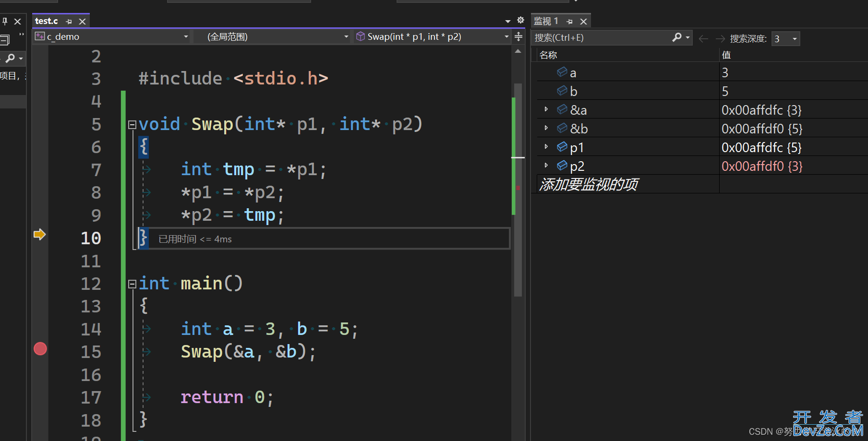Click the int tmp = *p1 line
The width and height of the screenshot is (868, 441).
[253, 169]
